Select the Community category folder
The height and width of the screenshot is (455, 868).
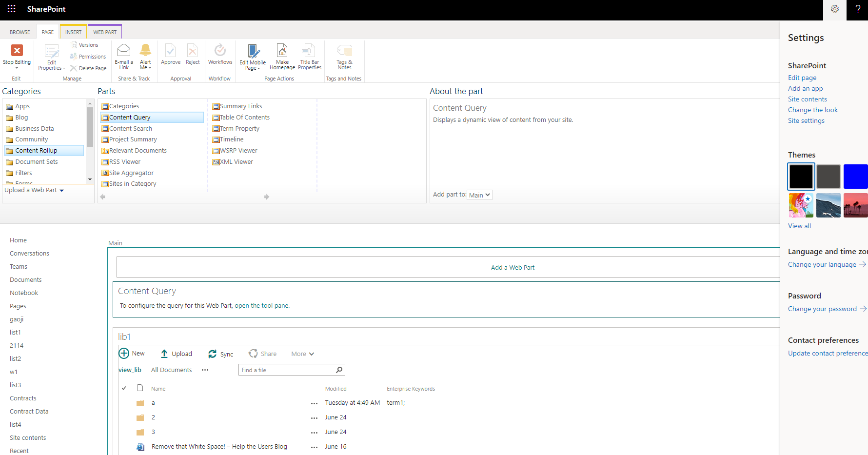pos(32,139)
